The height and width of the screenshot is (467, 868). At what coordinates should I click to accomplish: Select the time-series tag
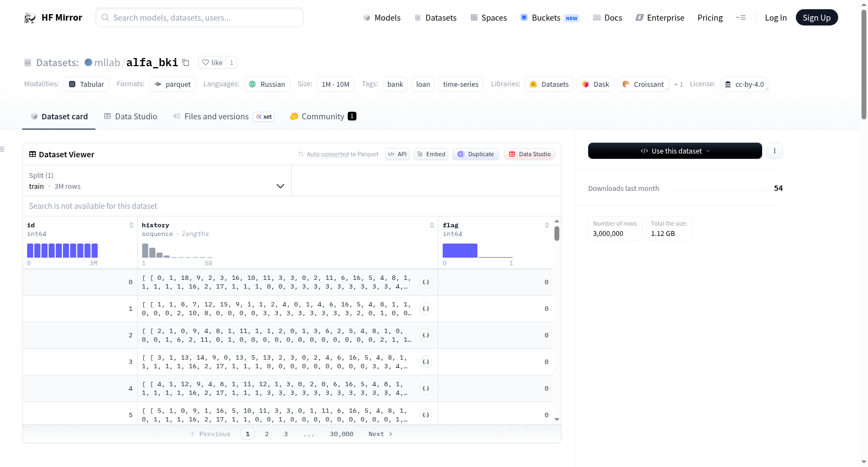(461, 84)
